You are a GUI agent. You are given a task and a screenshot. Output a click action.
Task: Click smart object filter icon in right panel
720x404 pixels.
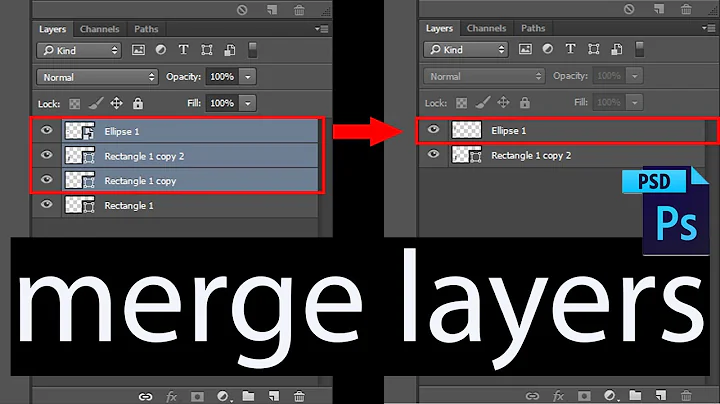tap(617, 49)
